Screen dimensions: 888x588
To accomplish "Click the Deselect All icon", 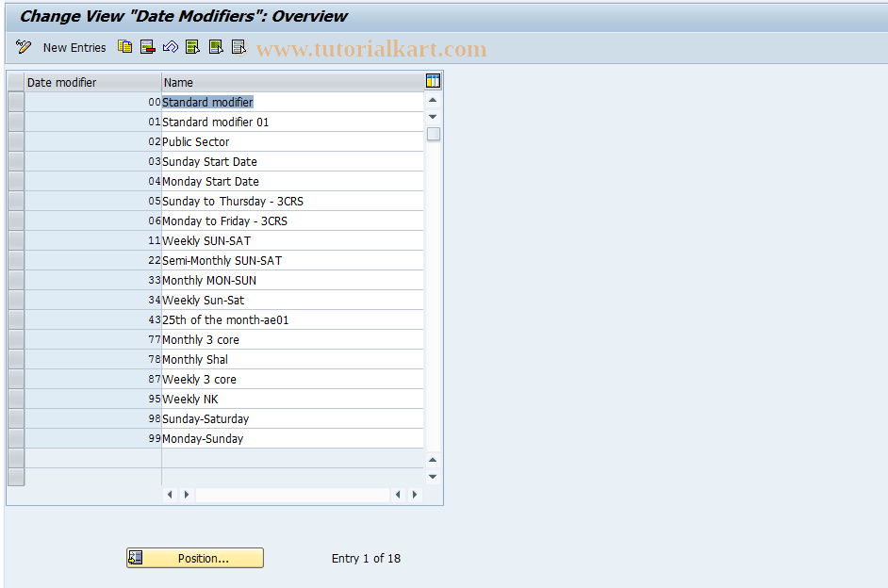I will click(x=239, y=47).
